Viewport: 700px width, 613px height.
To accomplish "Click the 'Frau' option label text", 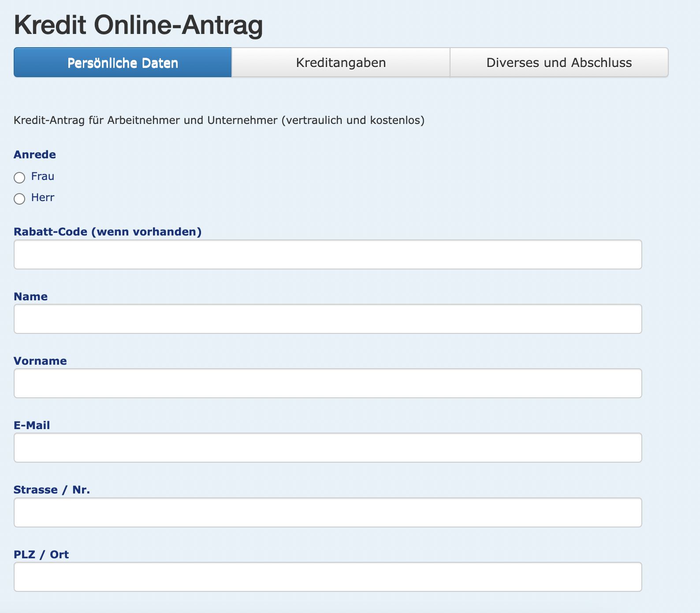I will (x=43, y=176).
